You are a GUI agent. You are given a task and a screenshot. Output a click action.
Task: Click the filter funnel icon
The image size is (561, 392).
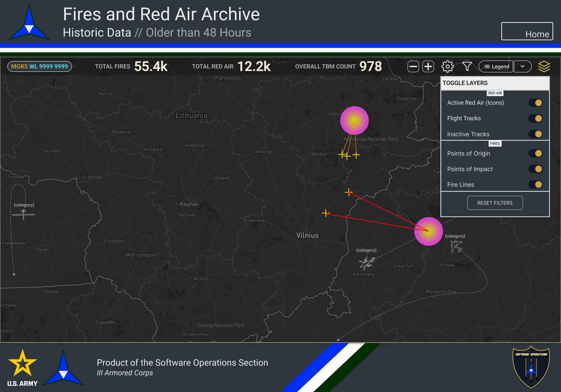467,66
